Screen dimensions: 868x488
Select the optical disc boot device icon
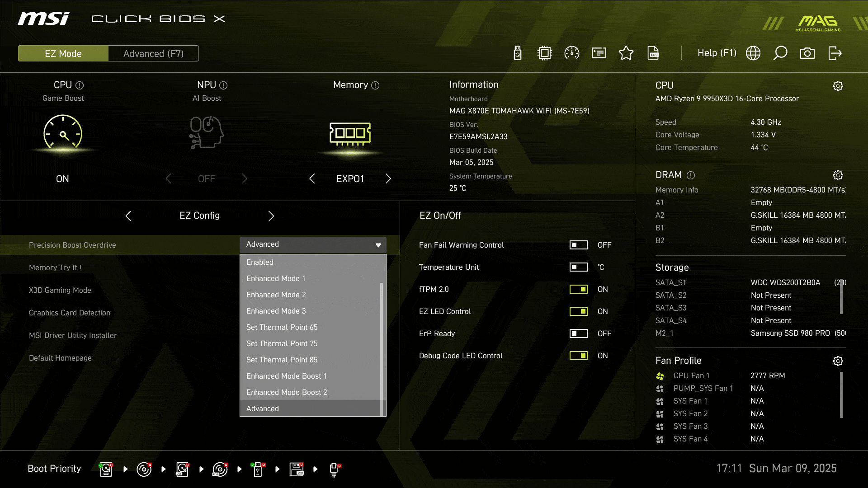click(144, 469)
